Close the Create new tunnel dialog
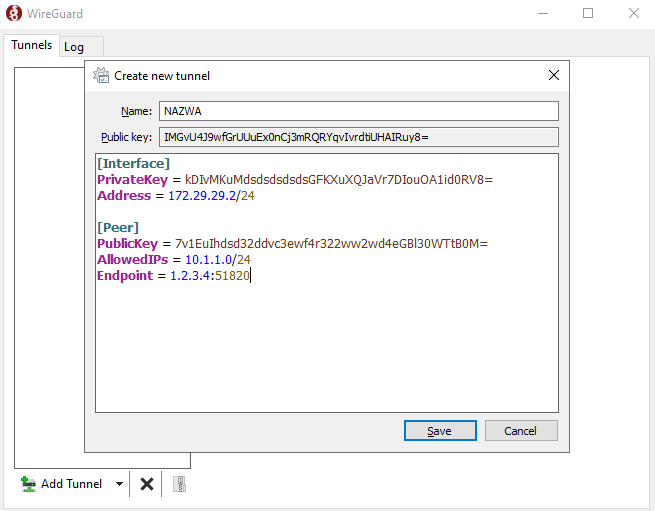The height and width of the screenshot is (511, 655). click(553, 75)
